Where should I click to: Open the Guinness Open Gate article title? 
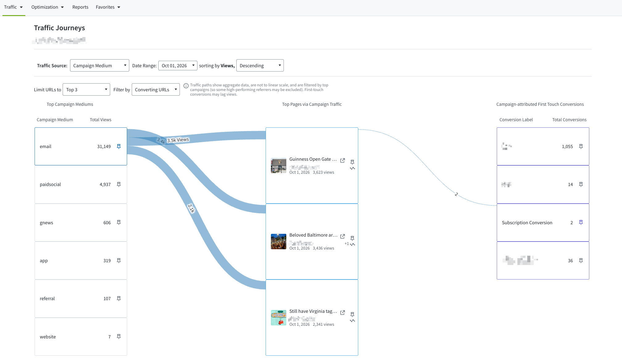point(313,159)
